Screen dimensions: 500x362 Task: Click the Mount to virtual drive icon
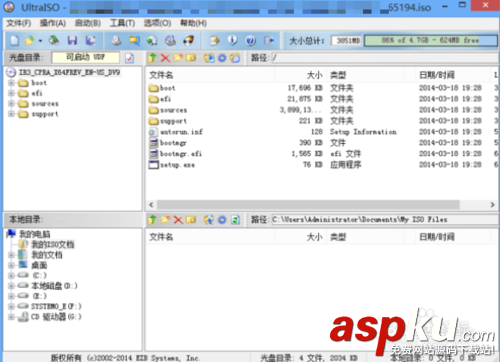point(171,41)
